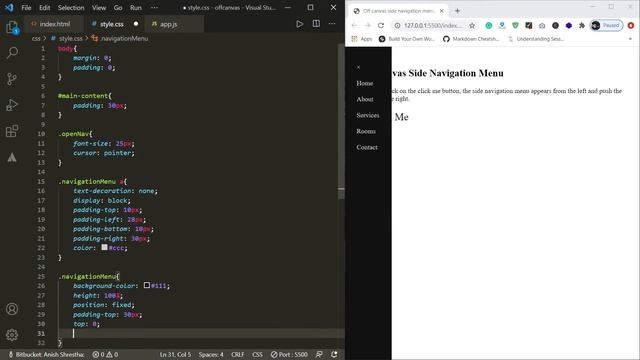This screenshot has width=640, height=360.
Task: Open the Home link in side menu
Action: [x=364, y=83]
